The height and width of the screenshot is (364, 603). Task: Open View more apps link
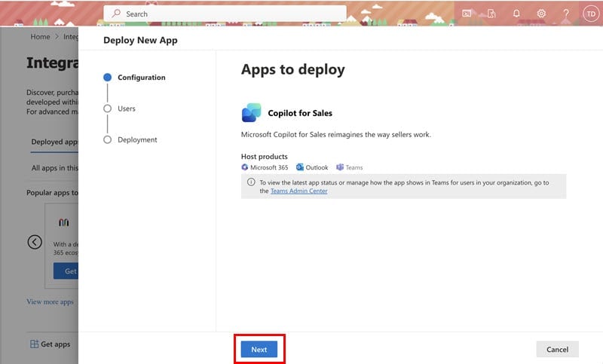click(x=50, y=301)
